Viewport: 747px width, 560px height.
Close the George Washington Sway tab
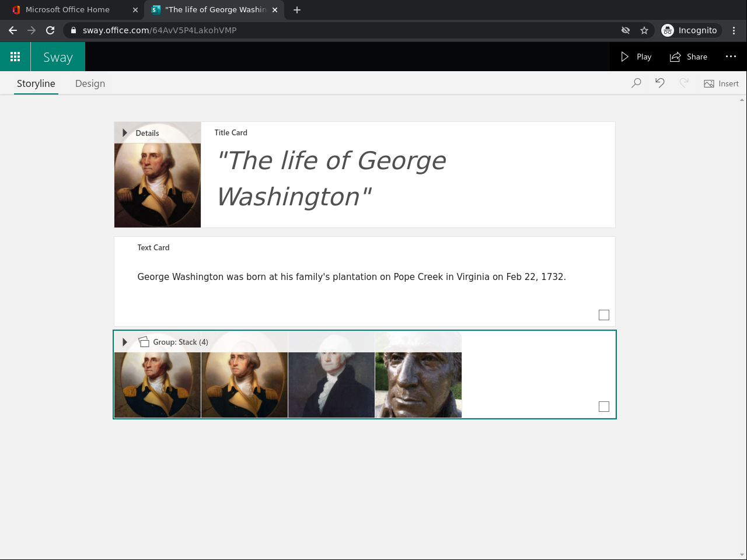pyautogui.click(x=275, y=10)
